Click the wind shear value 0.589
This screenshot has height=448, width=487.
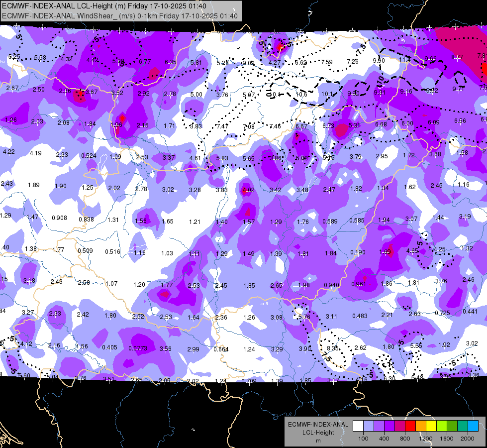point(330,222)
